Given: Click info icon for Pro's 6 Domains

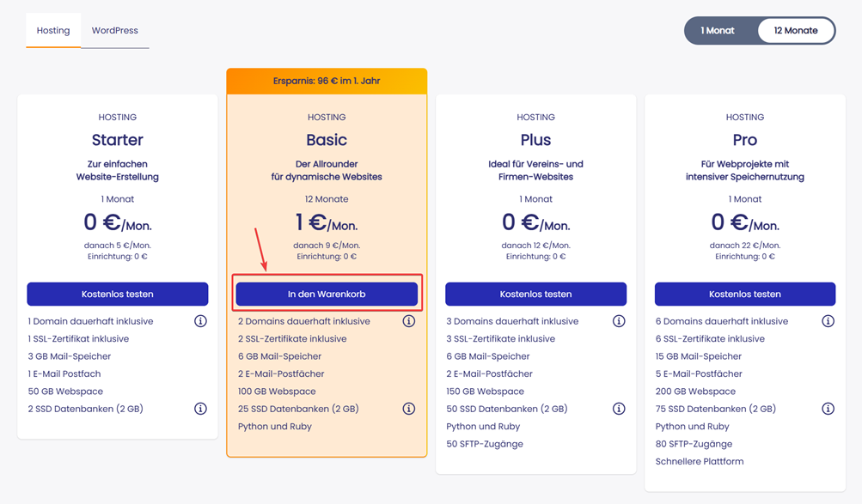Looking at the screenshot, I should [x=828, y=321].
